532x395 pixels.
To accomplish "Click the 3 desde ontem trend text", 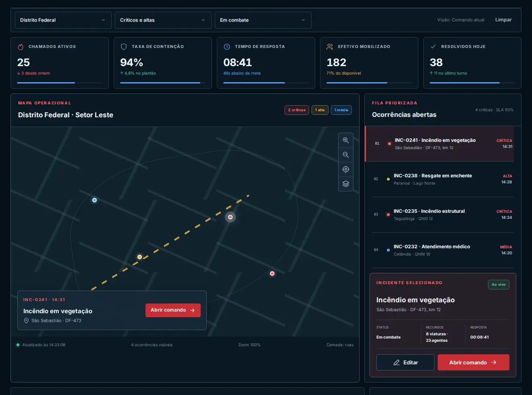I will [x=33, y=73].
